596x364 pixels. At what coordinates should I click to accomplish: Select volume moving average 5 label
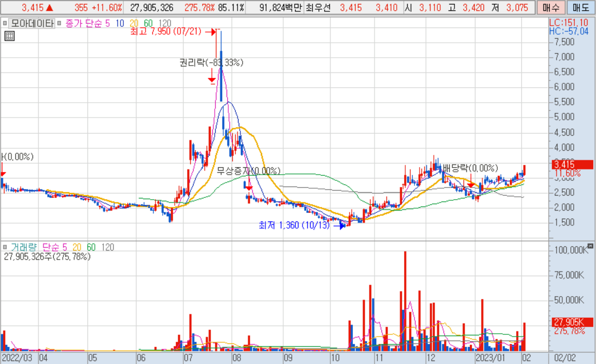pos(65,248)
